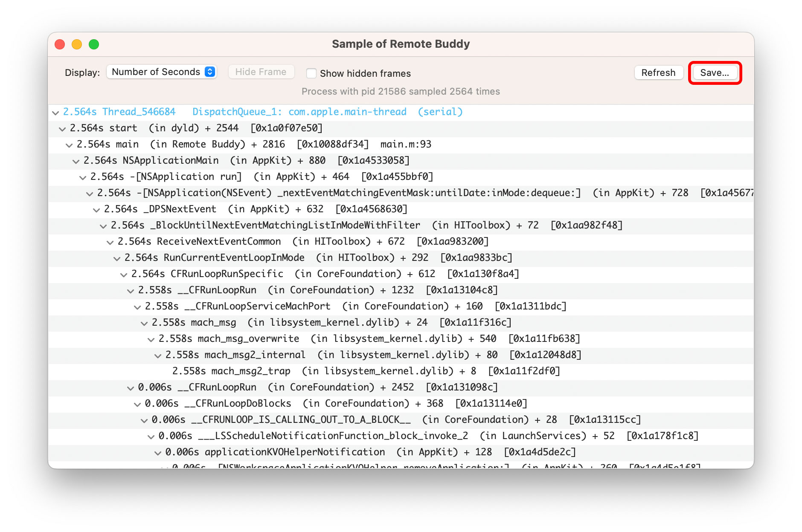Click the red close window button

(60, 44)
